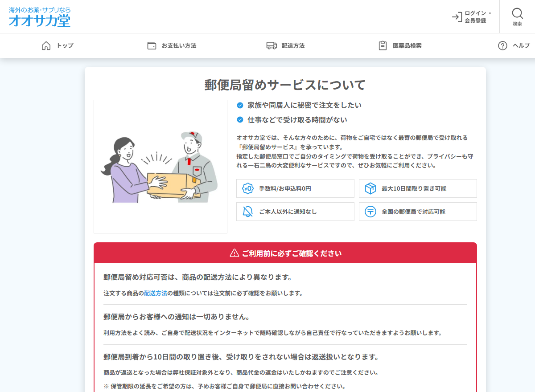Click the delivery illustration image
The width and height of the screenshot is (535, 392).
click(160, 167)
